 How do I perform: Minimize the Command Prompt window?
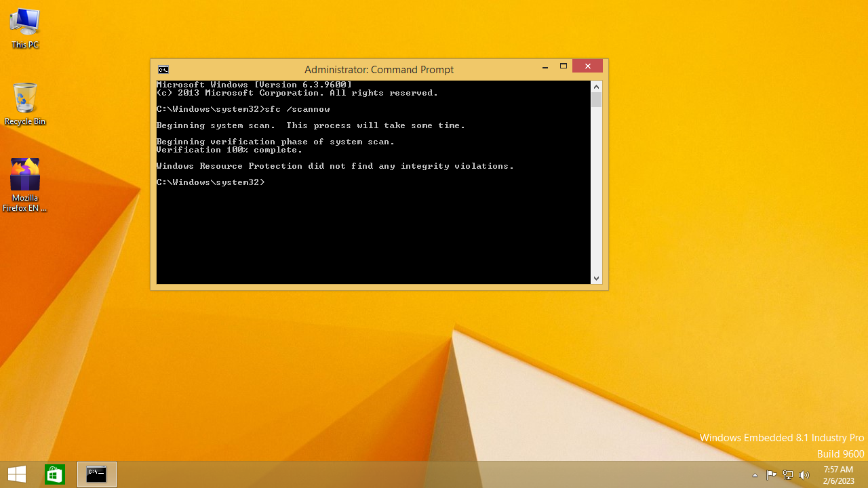tap(545, 66)
